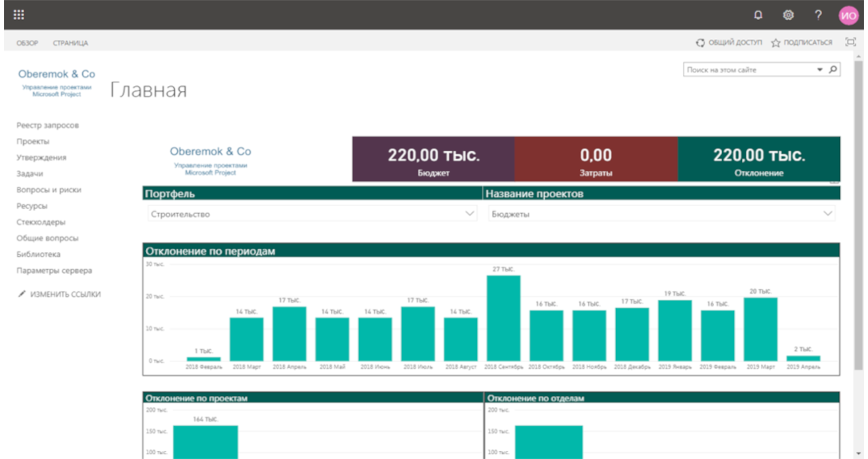Click the help question mark icon
Screen dimensions: 868x459
click(x=818, y=15)
